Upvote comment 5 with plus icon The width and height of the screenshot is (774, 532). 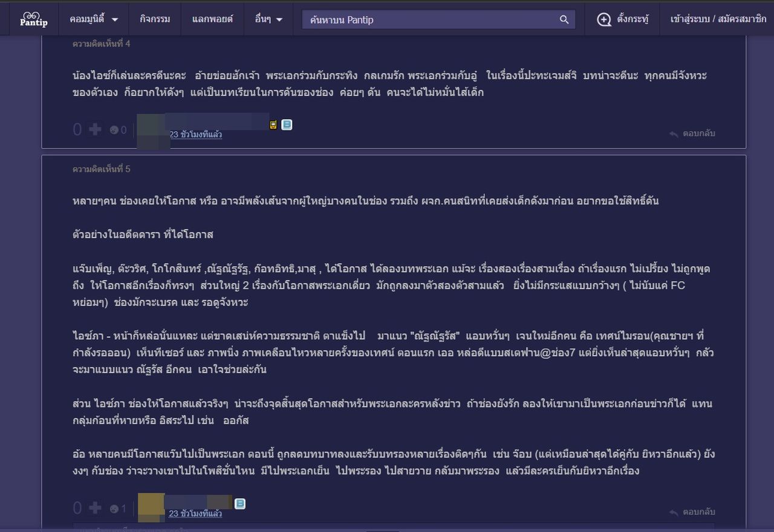[x=95, y=508]
